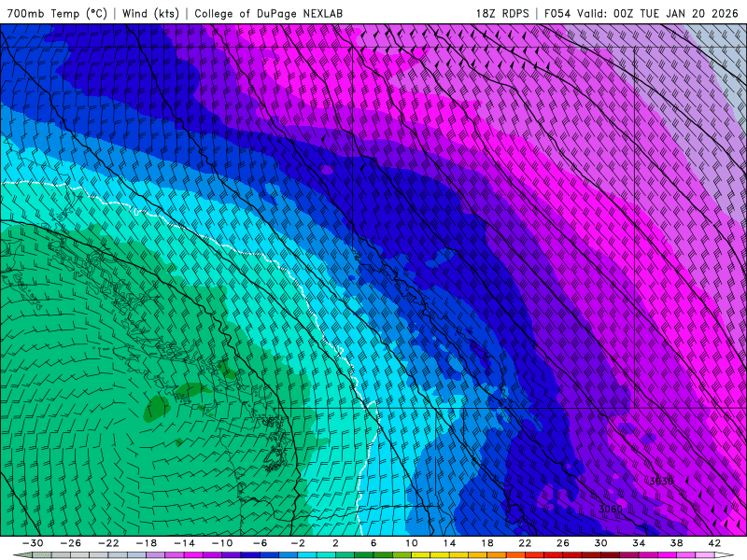Click the '3030' height contour label
Screen dimensions: 747x560
(x=661, y=481)
